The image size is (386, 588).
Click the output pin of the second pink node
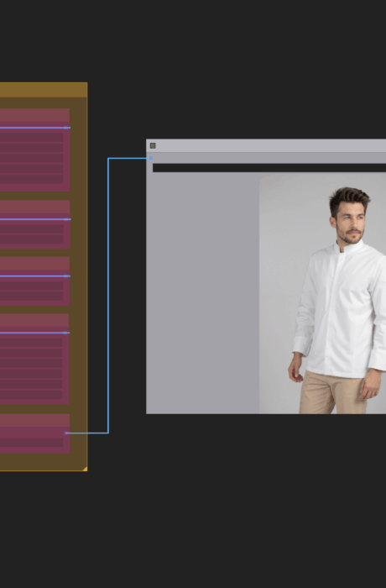(67, 219)
